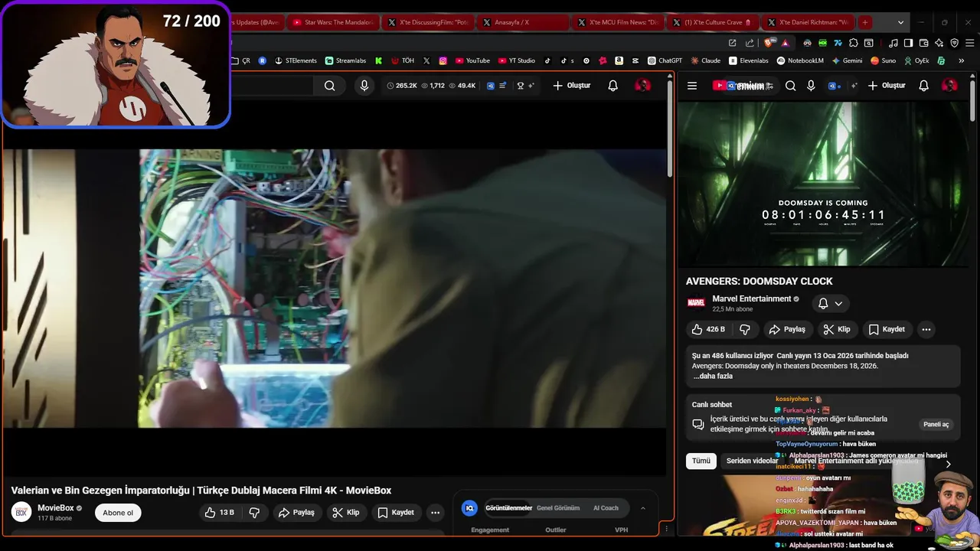Dislike the Avengers Doomsday Clock stream
This screenshot has height=551, width=980.
744,329
